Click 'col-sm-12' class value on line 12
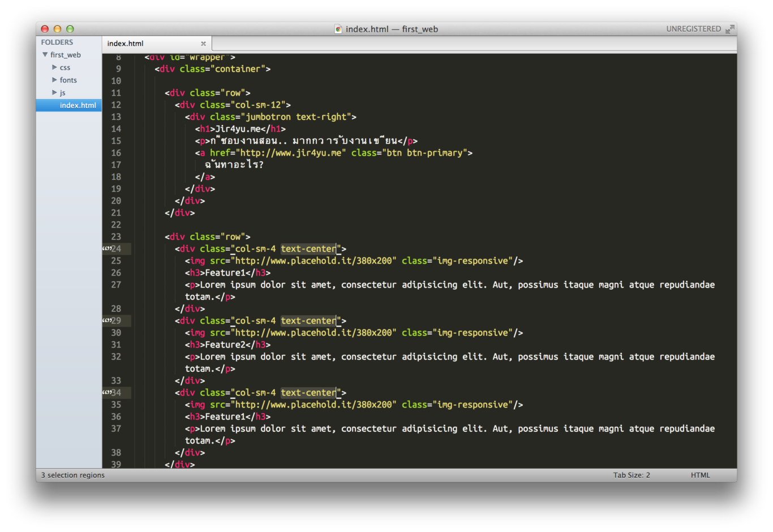 point(258,105)
